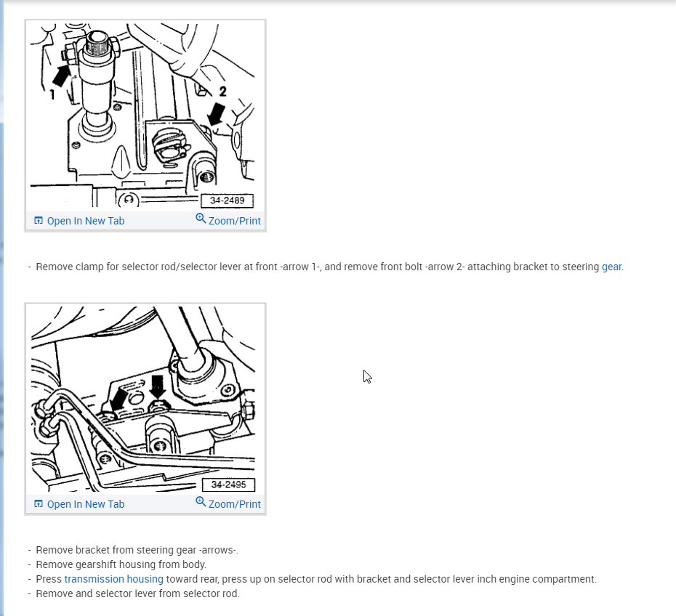The height and width of the screenshot is (616, 676).
Task: Click the 34-2489 figure number label
Action: click(x=228, y=200)
